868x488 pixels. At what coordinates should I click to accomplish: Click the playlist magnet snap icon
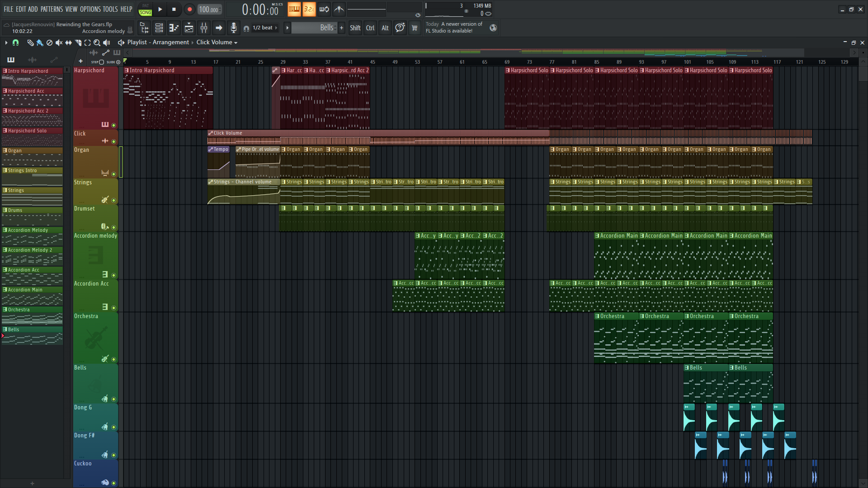[x=16, y=42]
